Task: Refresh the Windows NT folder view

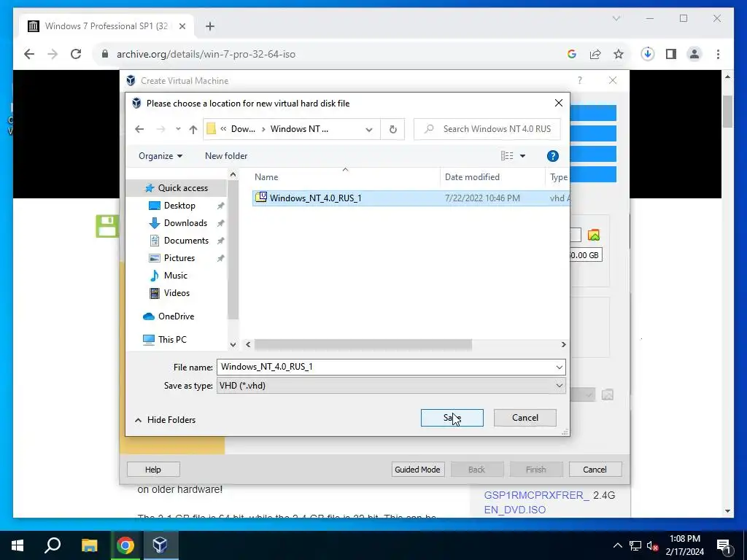Action: 392,129
